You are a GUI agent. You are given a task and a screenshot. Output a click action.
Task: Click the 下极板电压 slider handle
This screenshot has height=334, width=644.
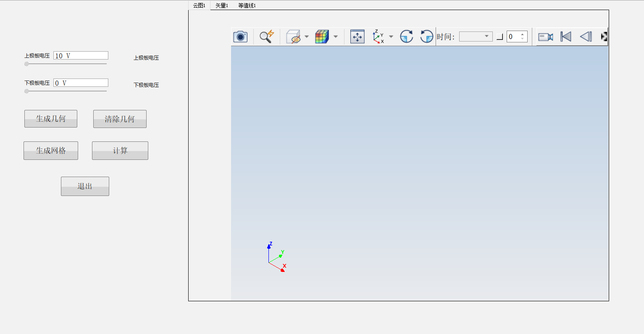tap(26, 91)
